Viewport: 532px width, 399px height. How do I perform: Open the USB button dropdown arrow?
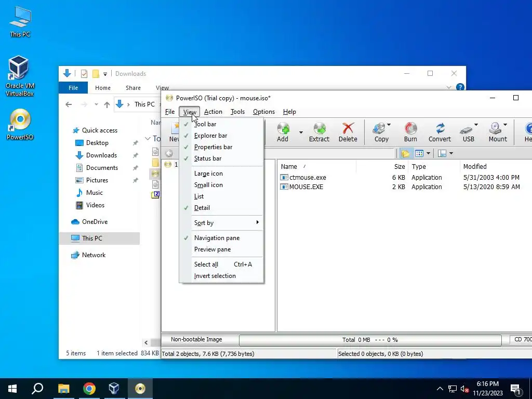click(476, 125)
